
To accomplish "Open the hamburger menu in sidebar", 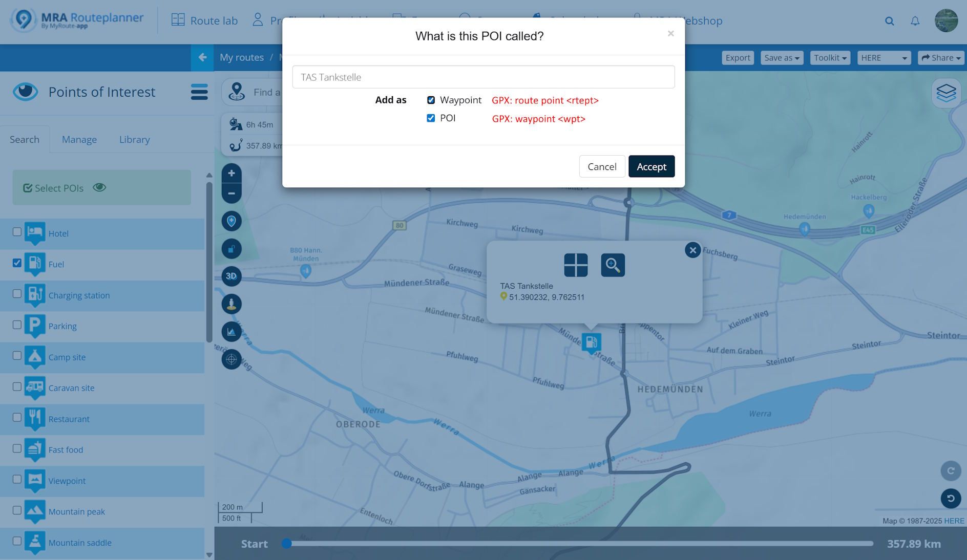I will (199, 92).
